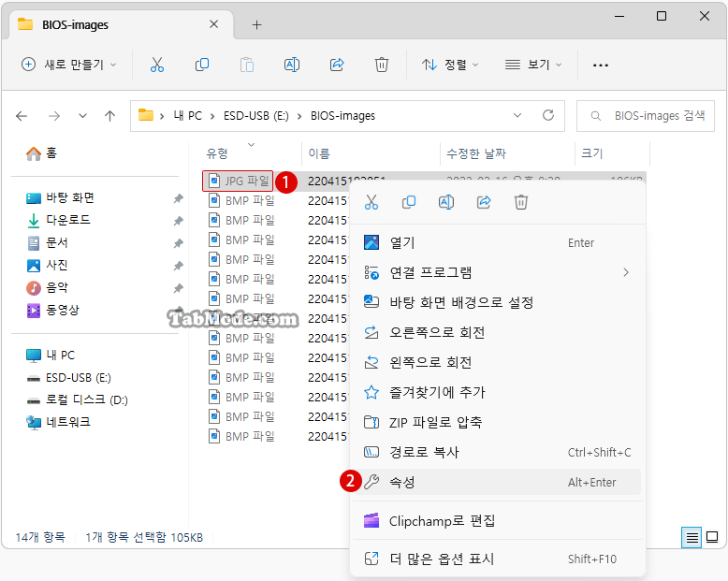The height and width of the screenshot is (581, 728).
Task: Click the BIOS-images 검색 search box
Action: click(x=646, y=116)
